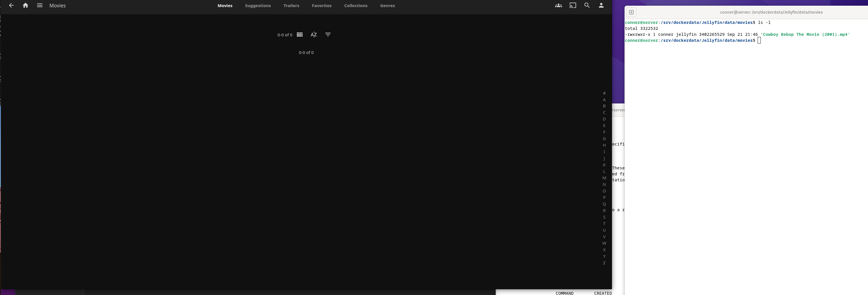Click the back arrow in Jellyfin header
Viewport: 868px width, 295px height.
pyautogui.click(x=11, y=5)
